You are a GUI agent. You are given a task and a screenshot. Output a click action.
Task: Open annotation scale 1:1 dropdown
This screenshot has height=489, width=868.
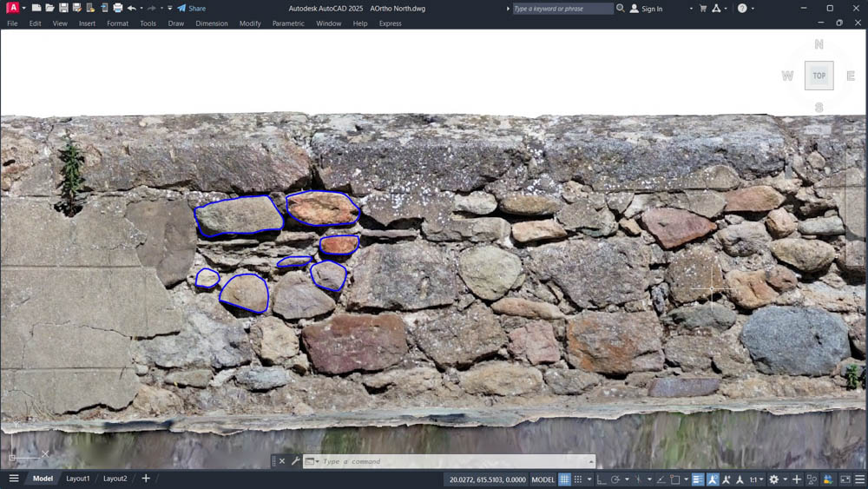[x=757, y=479]
